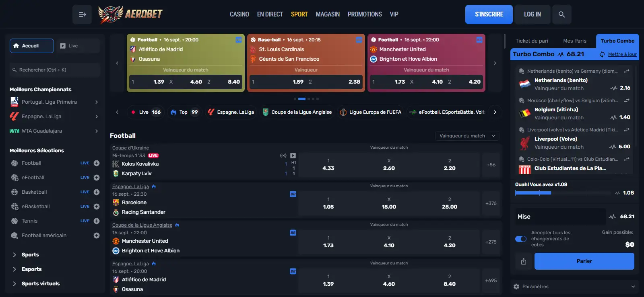644x297 pixels.
Task: Click bet builder badge on Atlético de Madrid row
Action: tap(293, 271)
